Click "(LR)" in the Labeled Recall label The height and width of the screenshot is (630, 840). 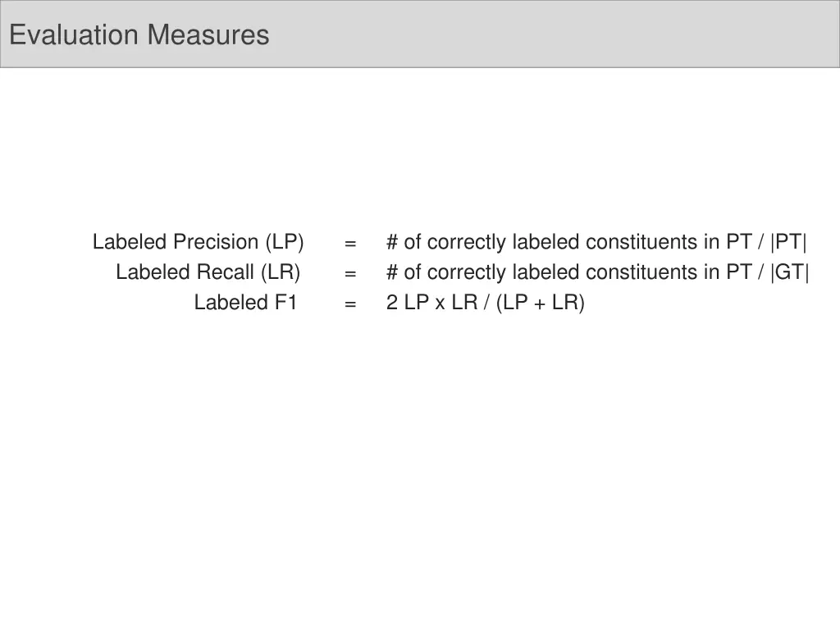point(281,272)
